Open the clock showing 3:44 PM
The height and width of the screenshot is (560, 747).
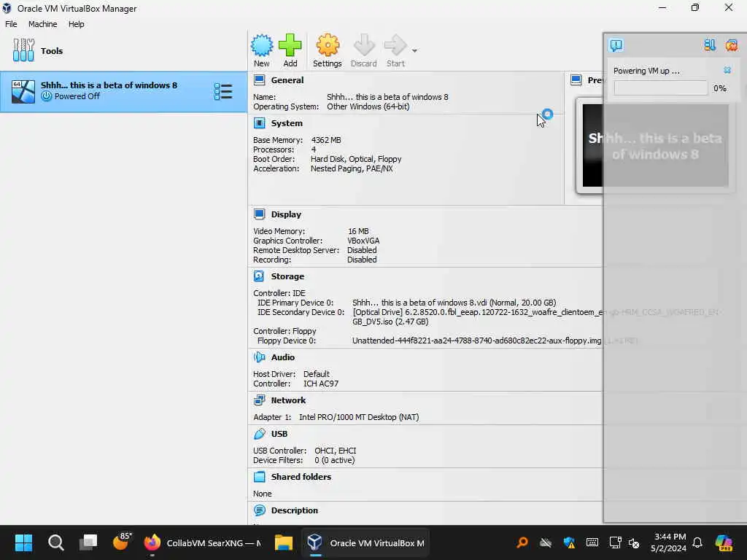668,542
